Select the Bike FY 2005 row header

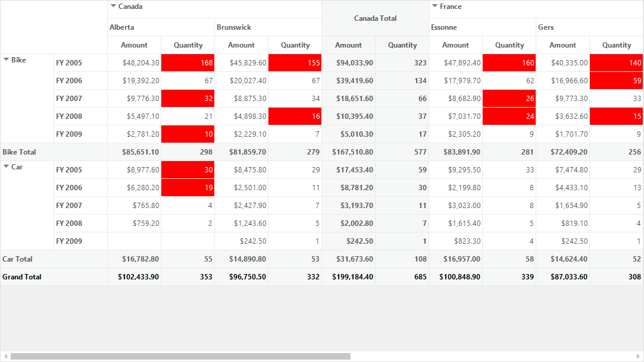point(80,63)
